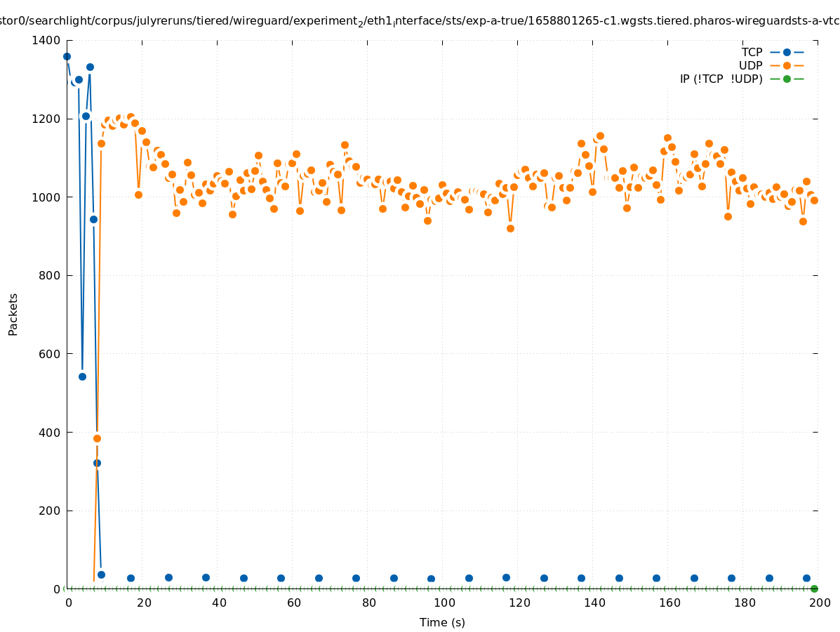Image resolution: width=840 pixels, height=632 pixels.
Task: Click the orange UDP legend marker
Action: pyautogui.click(x=787, y=65)
